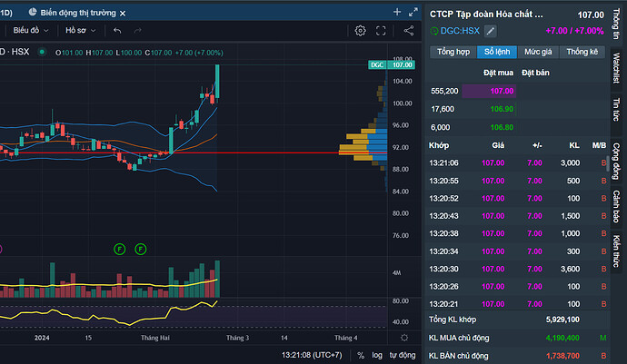The image size is (627, 364).
Task: Toggle percent scale on price axis
Action: point(361,355)
